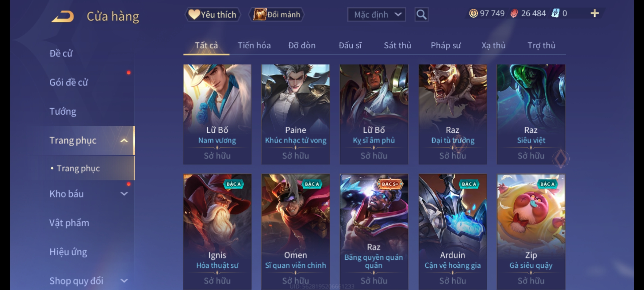Go to Tướng in the sidebar
Screen dimensions: 644x290
coord(63,111)
